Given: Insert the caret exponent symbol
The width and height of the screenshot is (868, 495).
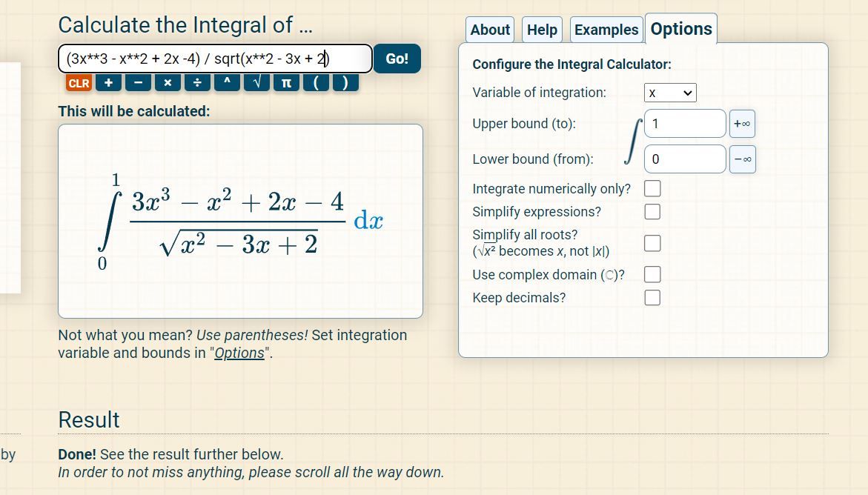Looking at the screenshot, I should click(227, 83).
